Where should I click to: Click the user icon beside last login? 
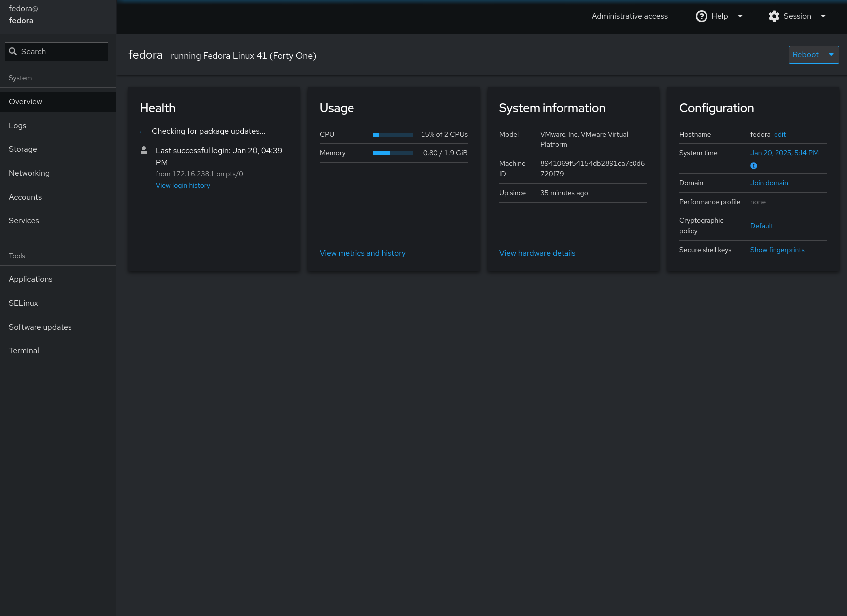[x=144, y=150]
